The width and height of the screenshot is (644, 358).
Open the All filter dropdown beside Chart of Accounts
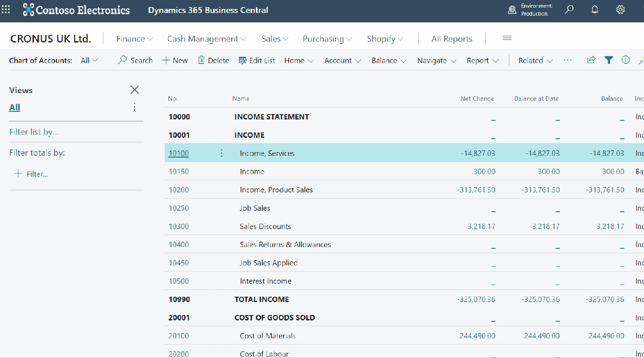(89, 60)
